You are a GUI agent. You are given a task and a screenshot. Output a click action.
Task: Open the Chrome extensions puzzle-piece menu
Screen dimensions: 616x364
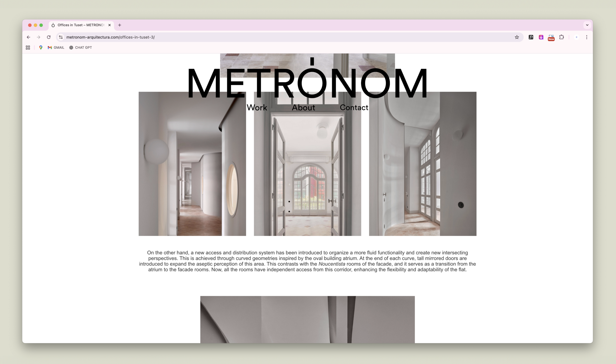click(x=562, y=37)
